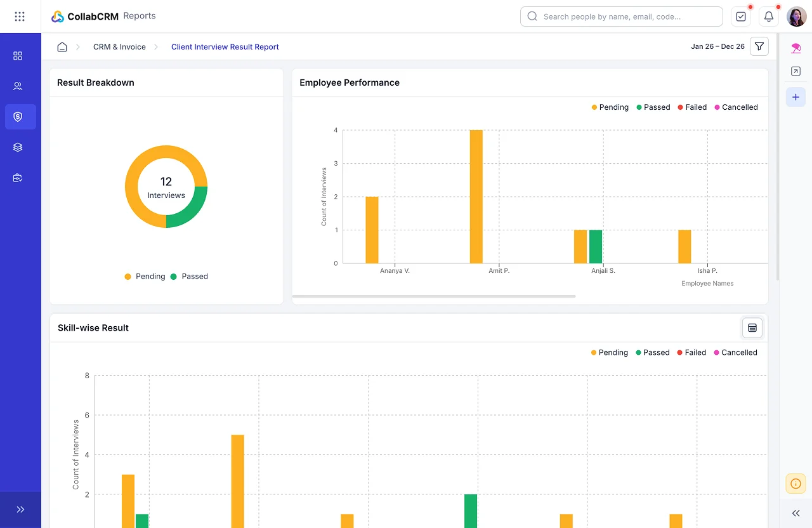The height and width of the screenshot is (528, 812).
Task: Open the notifications bell
Action: (769, 16)
